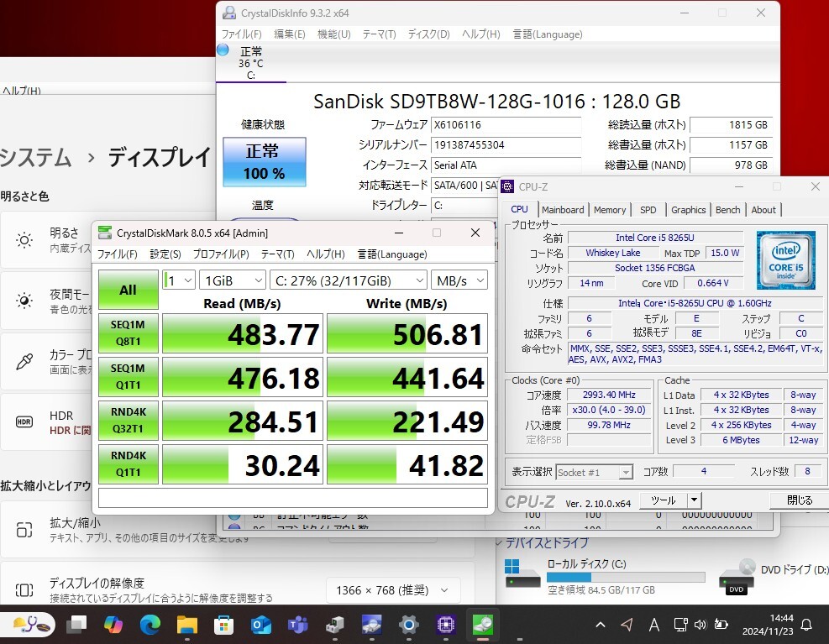The height and width of the screenshot is (644, 829).
Task: Collapse the Devices and drives section
Action: tap(499, 543)
